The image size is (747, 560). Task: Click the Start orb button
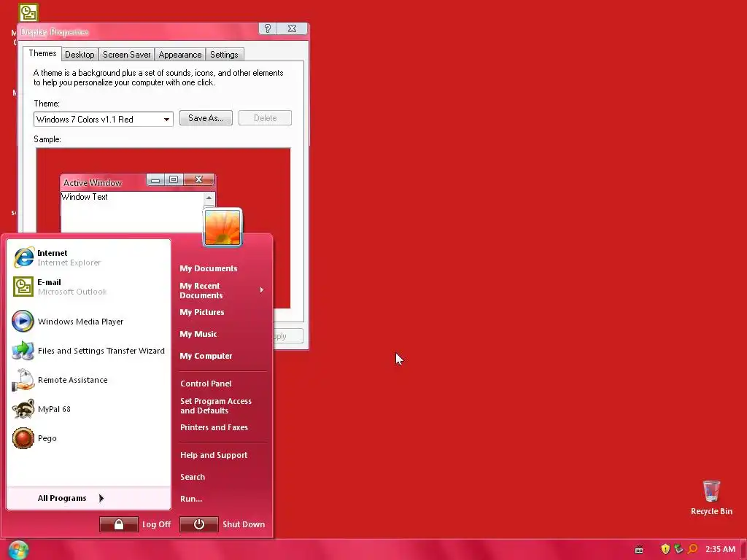[x=18, y=550]
